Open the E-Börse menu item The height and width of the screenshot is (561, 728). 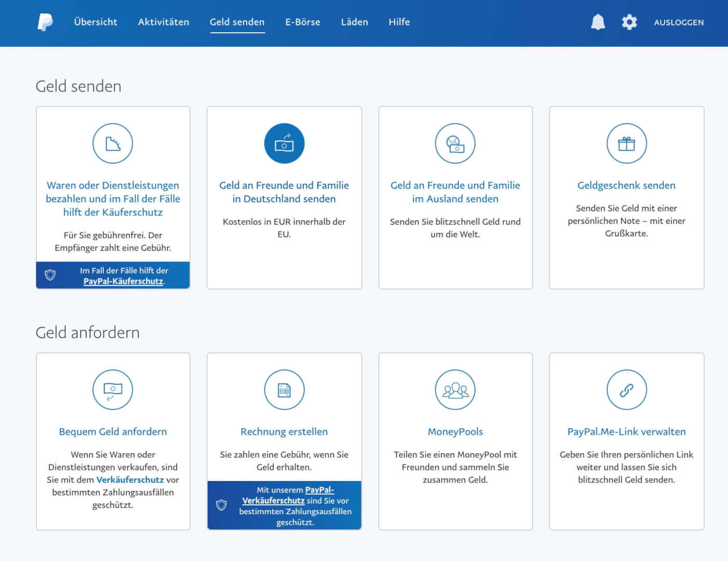click(303, 22)
